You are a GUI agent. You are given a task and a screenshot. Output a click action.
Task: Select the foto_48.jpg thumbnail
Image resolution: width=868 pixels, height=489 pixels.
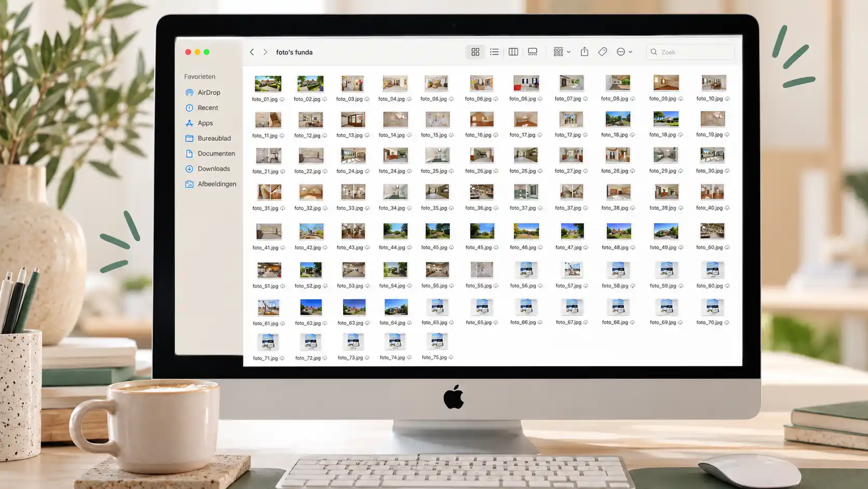[619, 231]
